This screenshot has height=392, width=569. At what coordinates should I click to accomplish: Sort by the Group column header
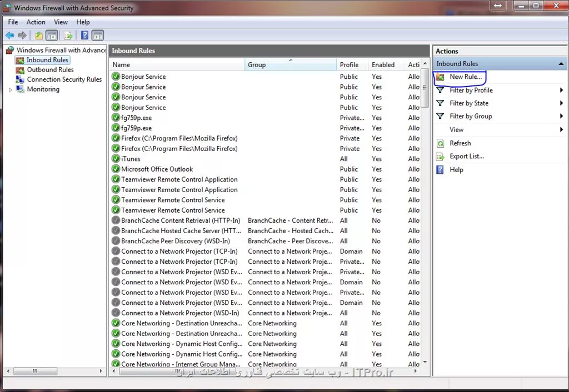pyautogui.click(x=291, y=64)
